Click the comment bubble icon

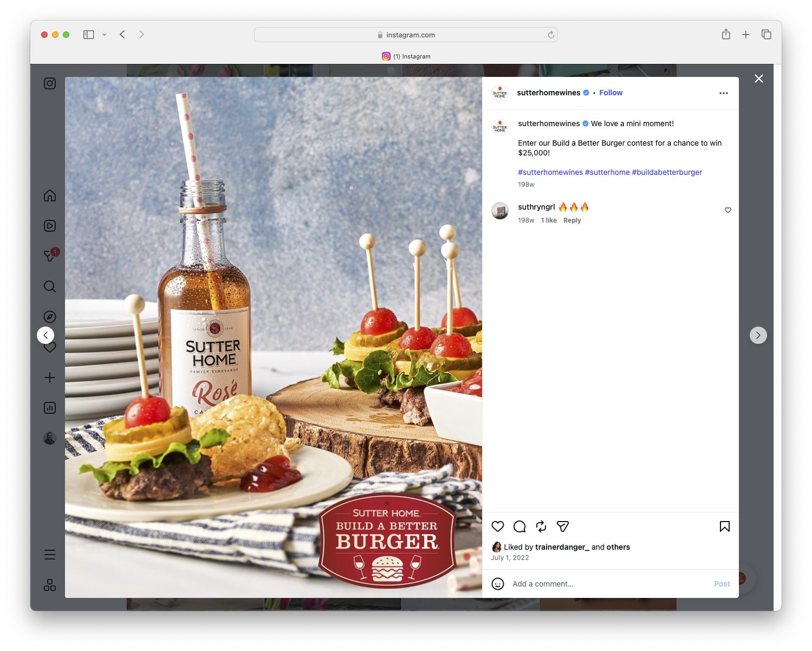click(x=519, y=526)
